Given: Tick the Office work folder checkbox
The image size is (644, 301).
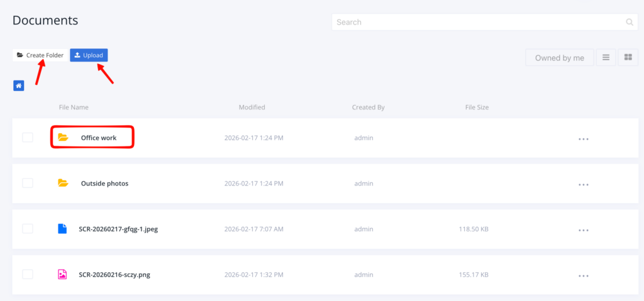Looking at the screenshot, I should point(28,137).
